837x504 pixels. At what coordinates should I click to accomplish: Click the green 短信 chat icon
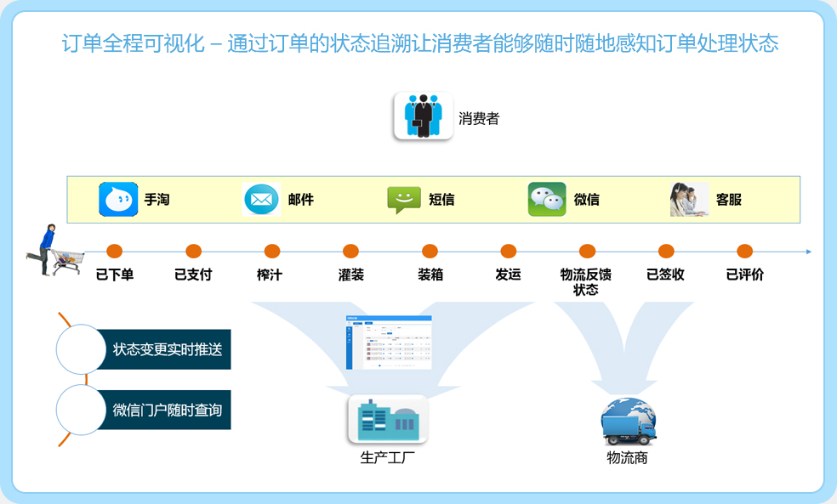404,200
